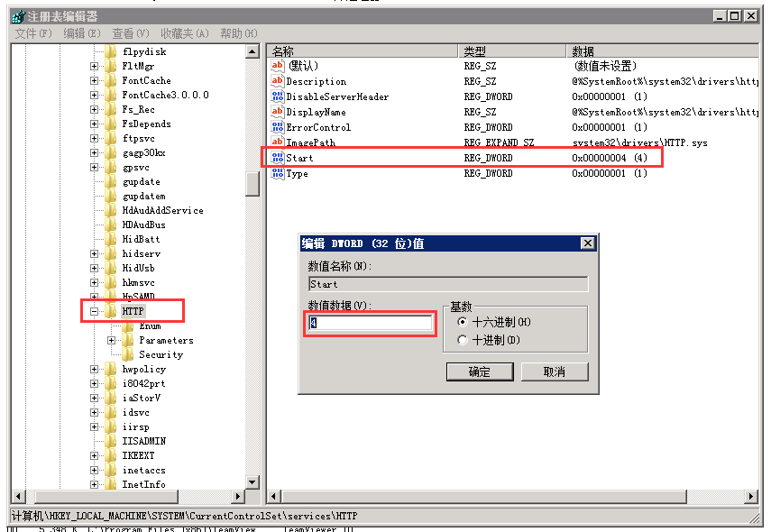Click the iaStorV folder icon

tap(111, 398)
